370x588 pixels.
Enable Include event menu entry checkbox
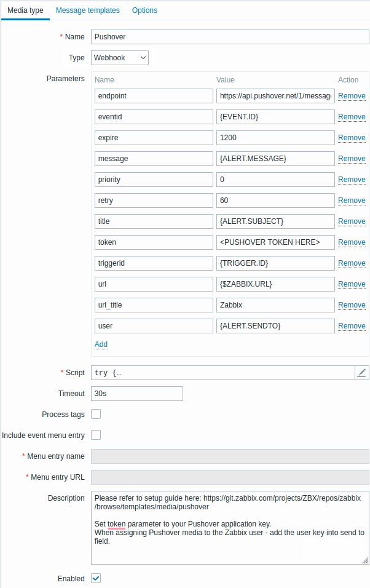coord(96,435)
